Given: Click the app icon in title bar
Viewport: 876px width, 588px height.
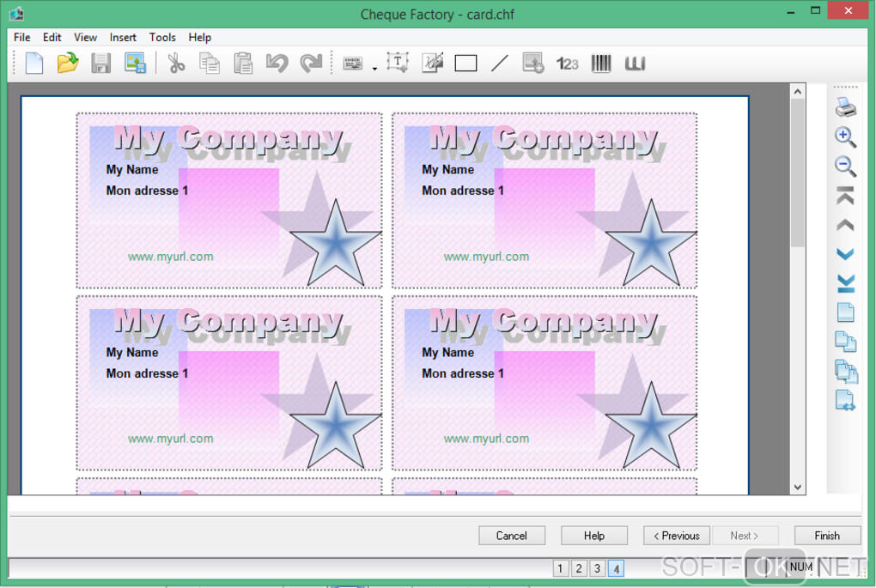Looking at the screenshot, I should [x=16, y=14].
